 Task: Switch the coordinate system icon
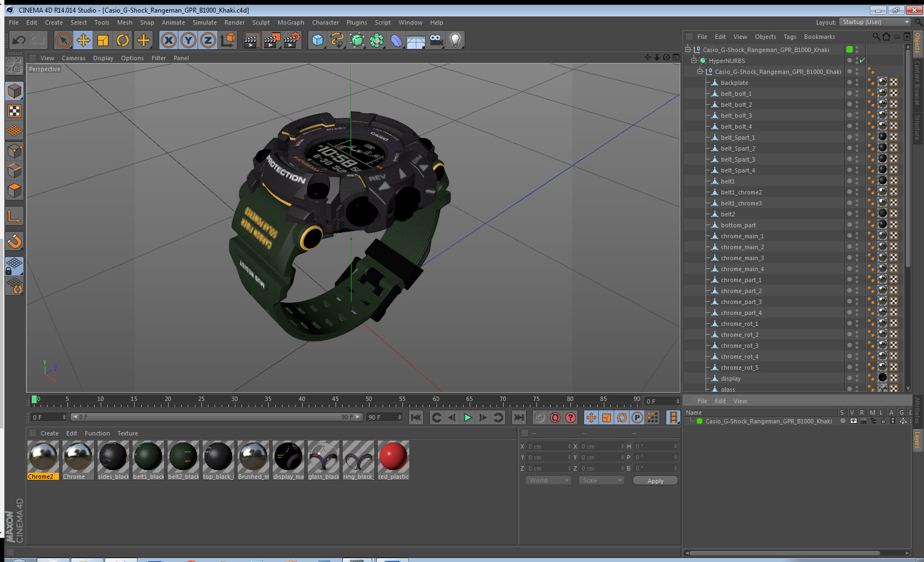pyautogui.click(x=228, y=40)
